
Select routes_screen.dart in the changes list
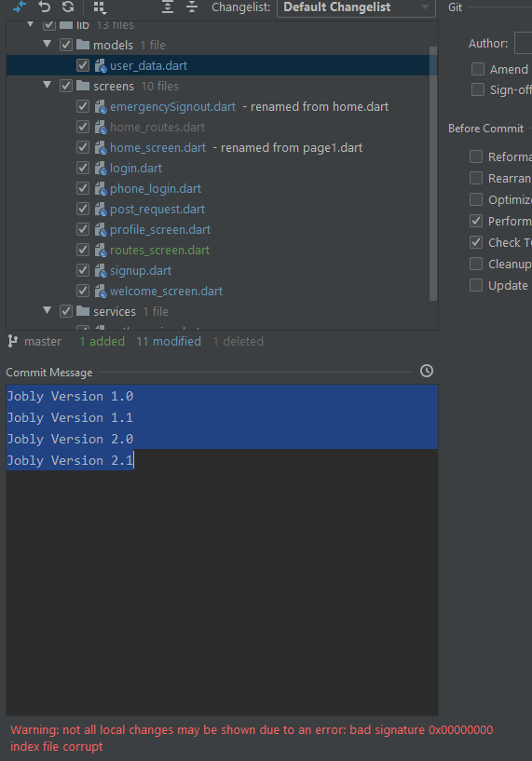point(159,250)
